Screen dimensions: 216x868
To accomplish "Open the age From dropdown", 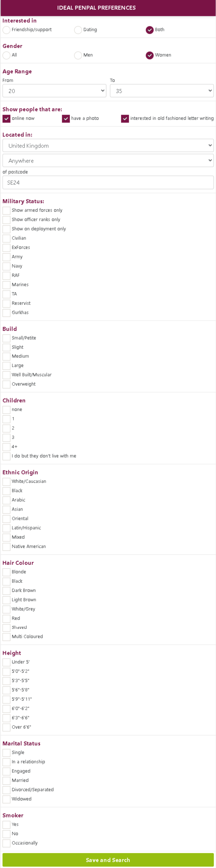I will click(x=54, y=91).
